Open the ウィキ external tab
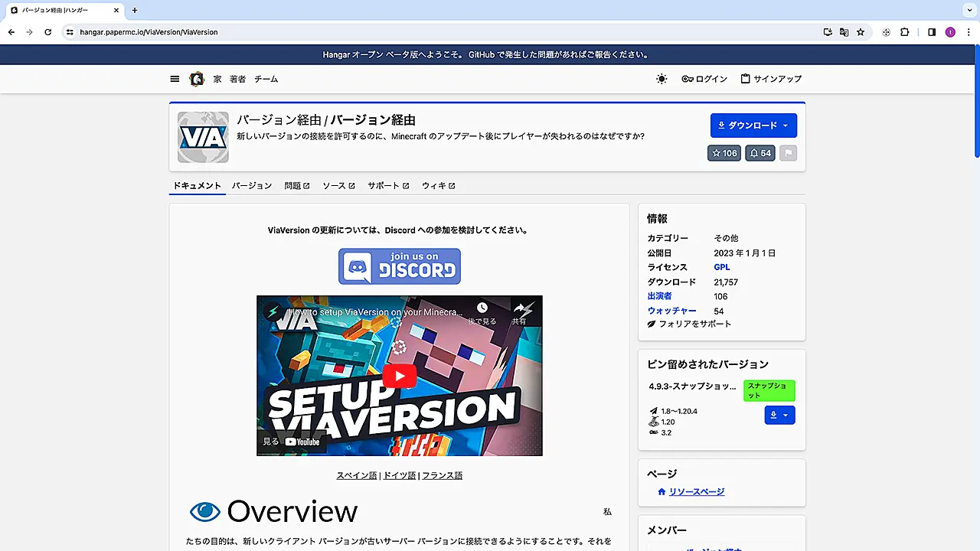 [438, 186]
